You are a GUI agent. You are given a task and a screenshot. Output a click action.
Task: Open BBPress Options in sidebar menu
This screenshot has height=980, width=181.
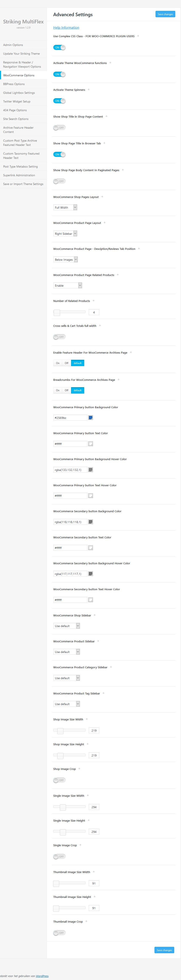[x=14, y=84]
